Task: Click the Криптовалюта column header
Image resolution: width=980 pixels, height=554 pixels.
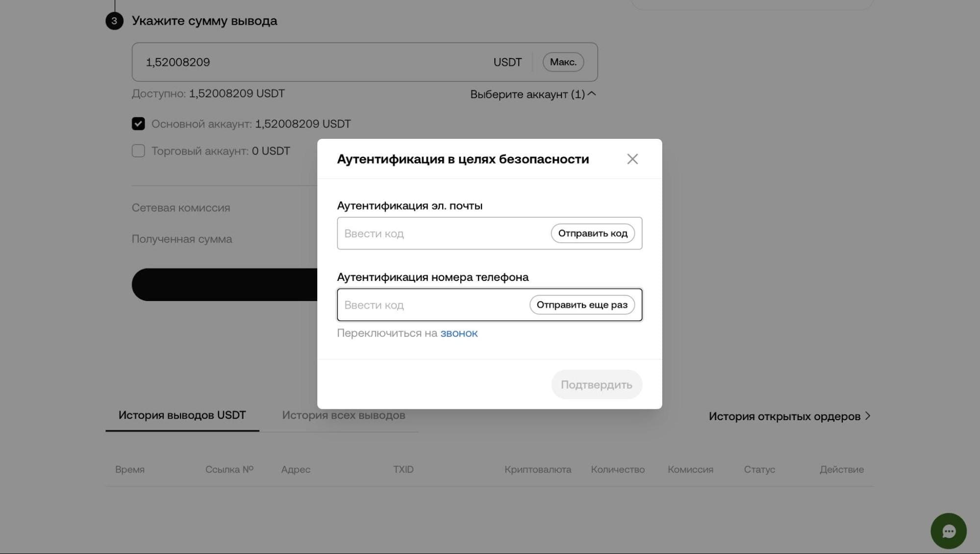Action: click(x=538, y=470)
